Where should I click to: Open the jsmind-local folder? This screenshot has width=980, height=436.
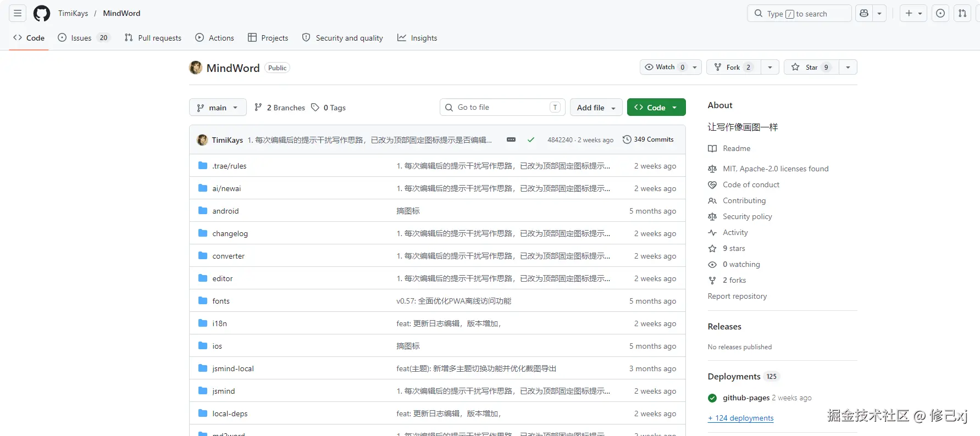point(233,368)
